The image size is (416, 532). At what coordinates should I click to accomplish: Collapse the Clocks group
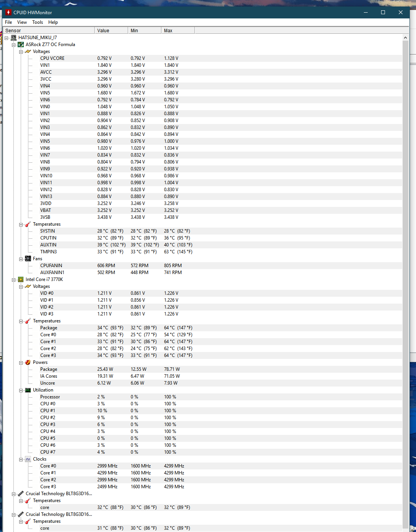click(x=21, y=459)
